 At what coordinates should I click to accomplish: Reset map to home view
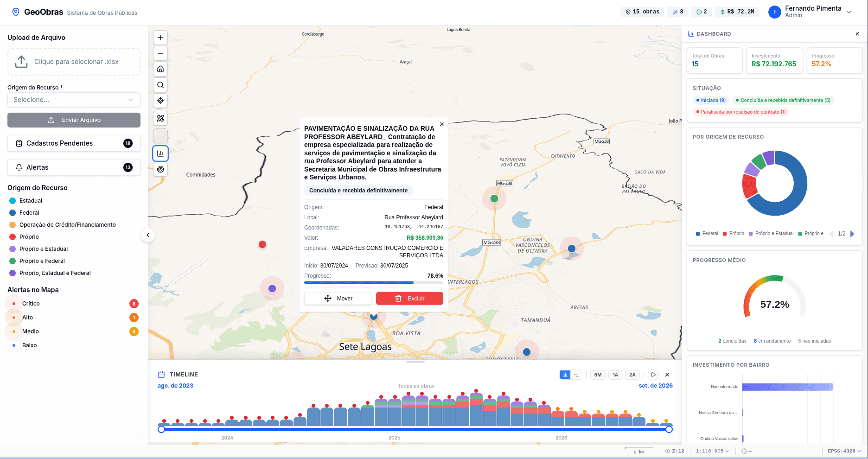(x=160, y=69)
